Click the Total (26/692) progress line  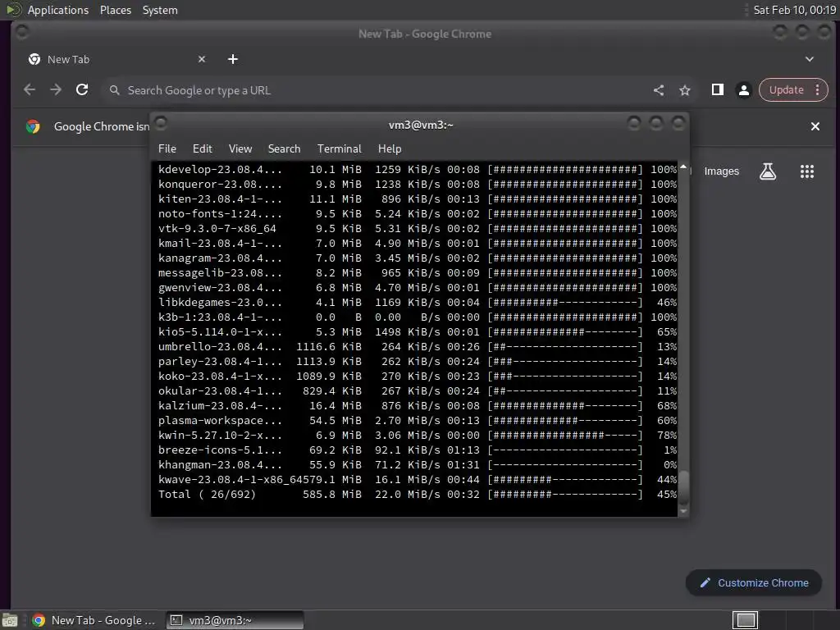pos(418,495)
